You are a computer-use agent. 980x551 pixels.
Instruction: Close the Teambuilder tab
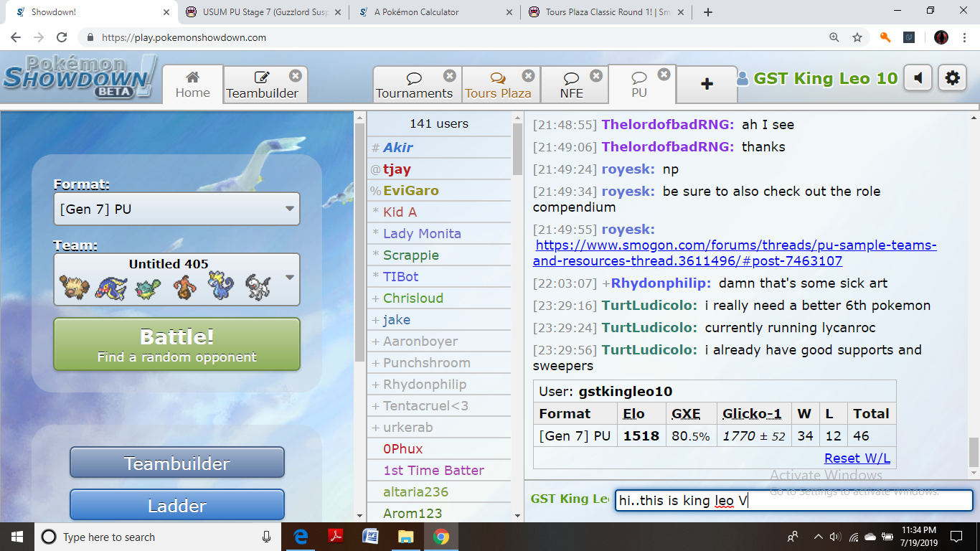(295, 75)
